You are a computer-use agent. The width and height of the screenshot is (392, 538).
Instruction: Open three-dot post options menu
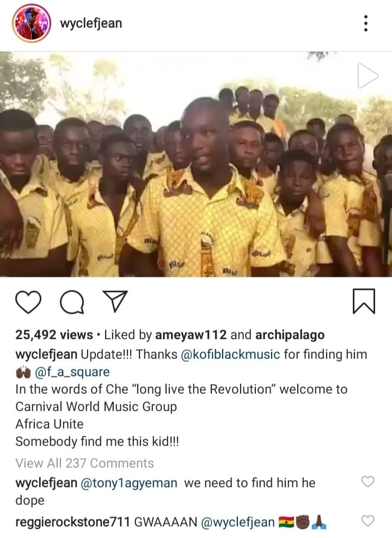click(x=366, y=23)
